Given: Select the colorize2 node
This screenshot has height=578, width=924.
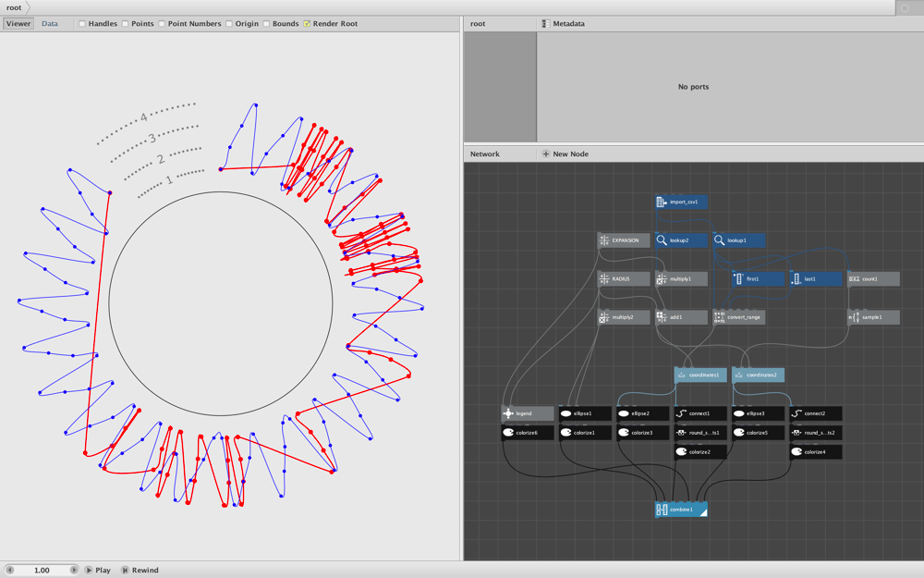Looking at the screenshot, I should coord(700,452).
